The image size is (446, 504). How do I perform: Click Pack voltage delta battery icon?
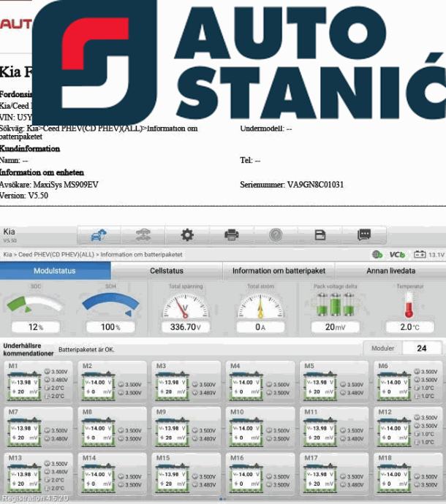point(336,305)
